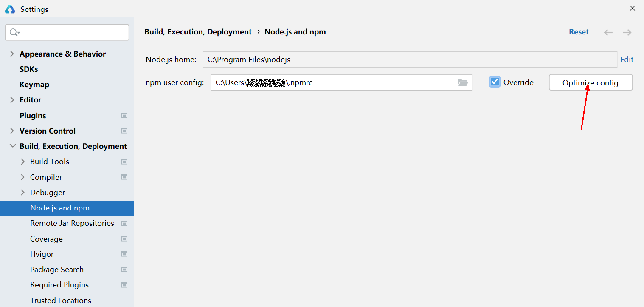The height and width of the screenshot is (307, 644).
Task: Click Node.js and npm breadcrumb
Action: [x=295, y=32]
